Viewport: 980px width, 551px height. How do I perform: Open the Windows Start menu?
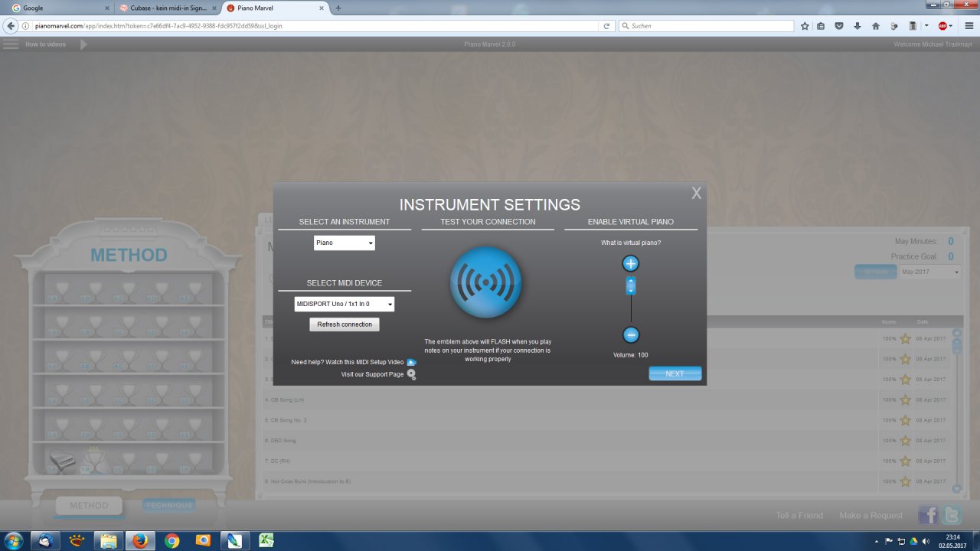point(13,541)
